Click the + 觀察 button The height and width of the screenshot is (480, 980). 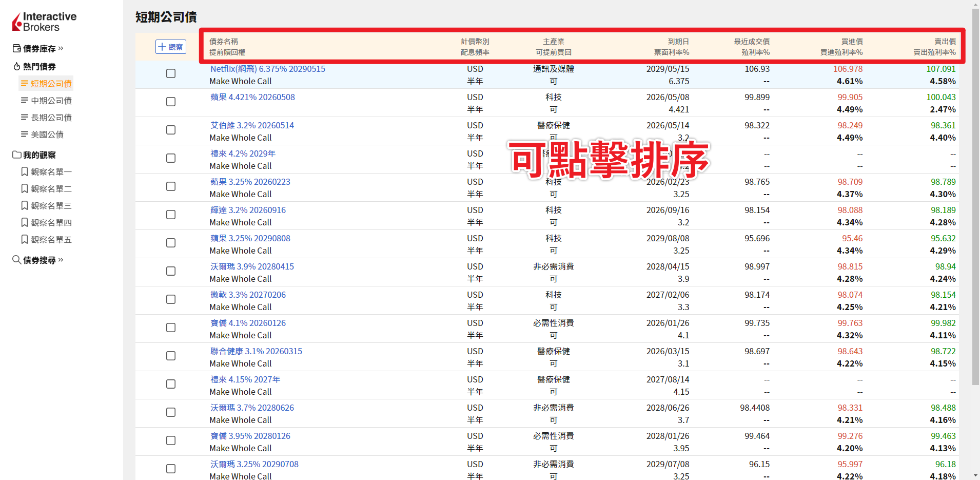(171, 47)
